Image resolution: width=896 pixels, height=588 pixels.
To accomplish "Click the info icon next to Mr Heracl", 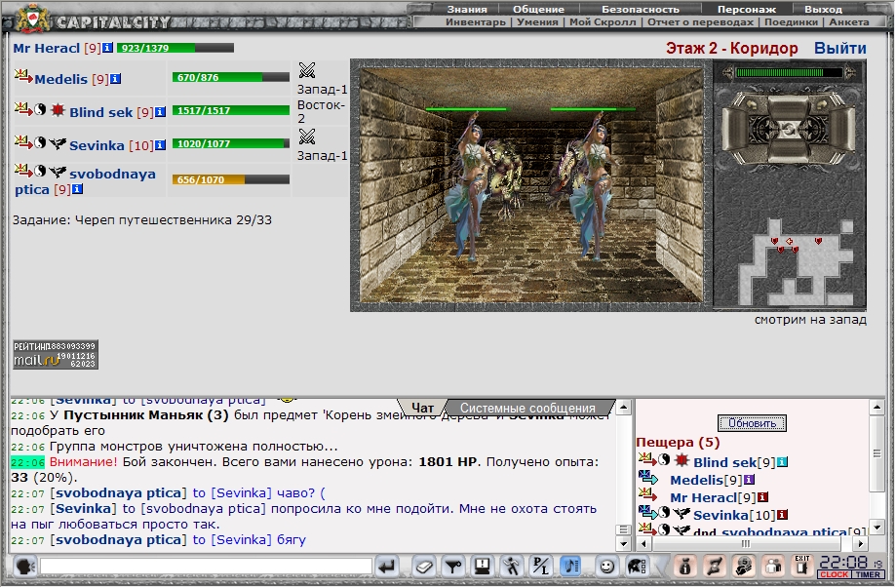I will click(x=107, y=48).
